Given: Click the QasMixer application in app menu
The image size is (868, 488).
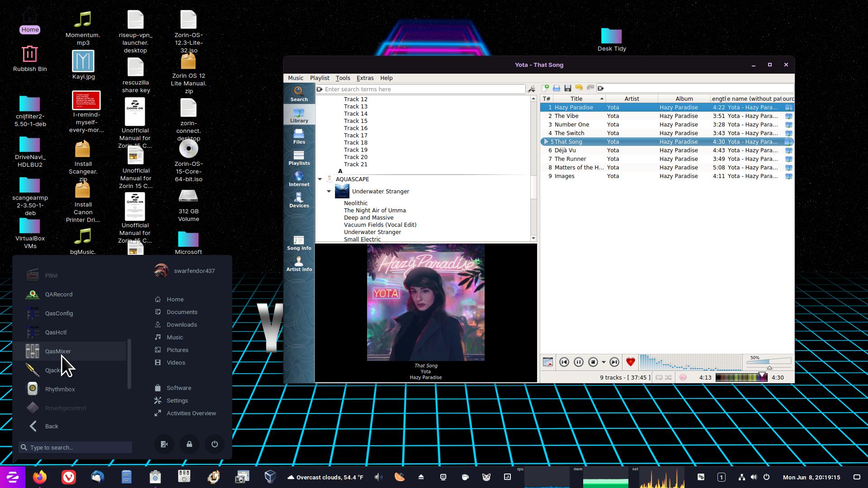Looking at the screenshot, I should pyautogui.click(x=58, y=351).
